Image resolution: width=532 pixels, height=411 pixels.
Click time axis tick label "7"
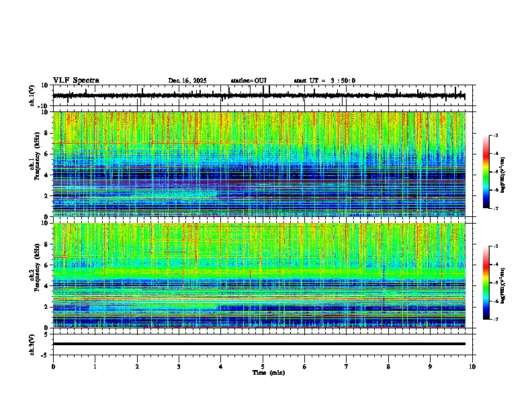point(347,367)
